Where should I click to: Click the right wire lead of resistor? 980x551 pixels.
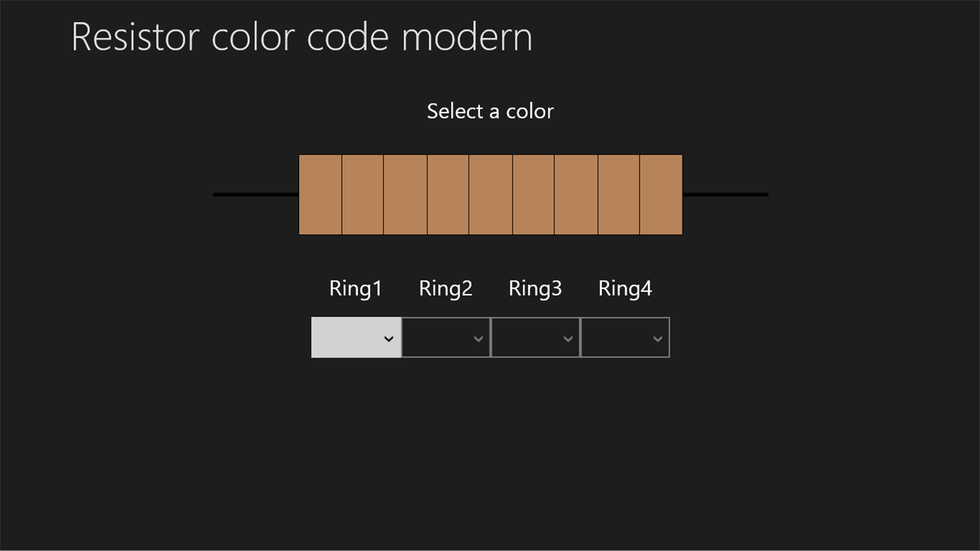[725, 195]
